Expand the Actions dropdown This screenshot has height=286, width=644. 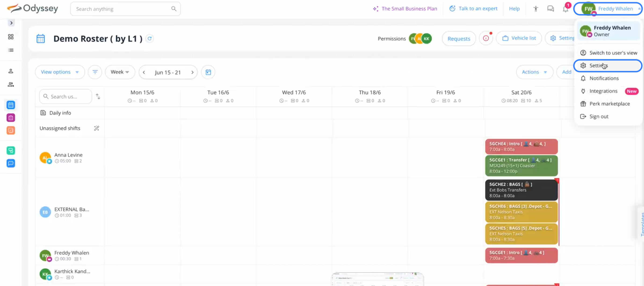coord(534,72)
